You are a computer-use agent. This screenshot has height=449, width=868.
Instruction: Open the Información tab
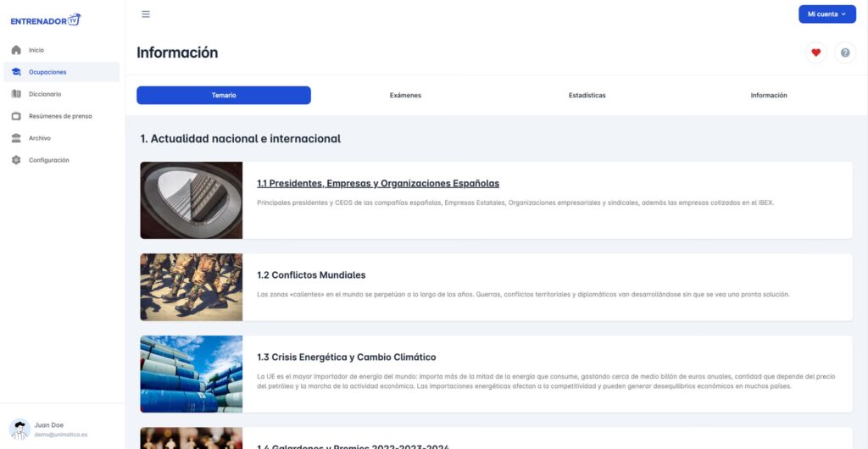pyautogui.click(x=768, y=96)
